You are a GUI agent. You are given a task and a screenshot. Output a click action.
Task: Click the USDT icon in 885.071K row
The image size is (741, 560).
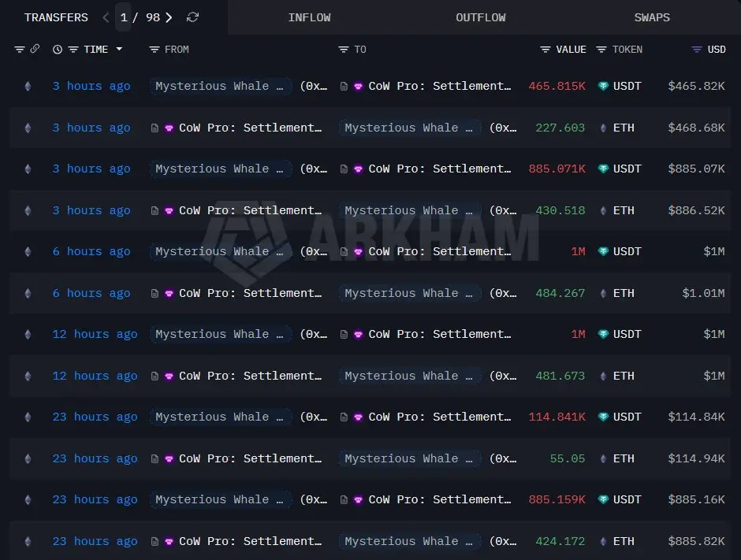603,169
